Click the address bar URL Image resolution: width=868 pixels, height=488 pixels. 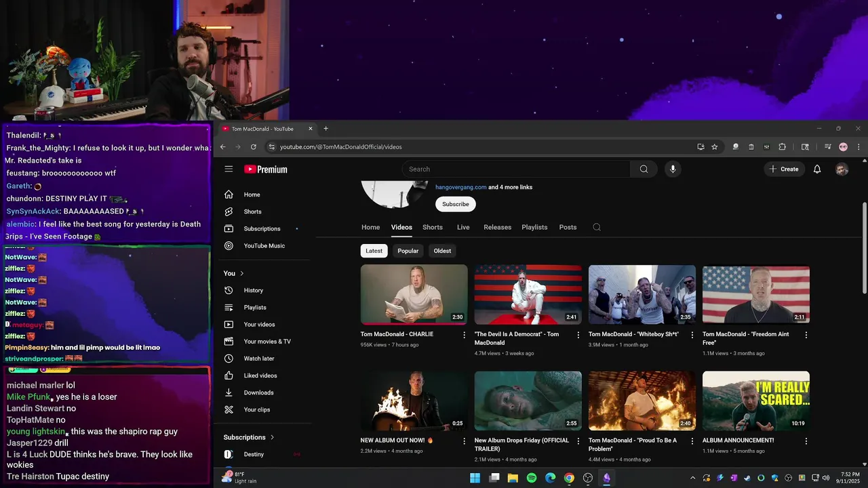coord(341,146)
